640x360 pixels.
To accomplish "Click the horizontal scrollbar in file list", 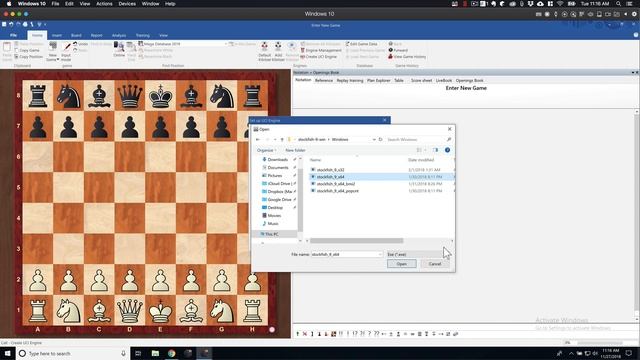I will point(356,241).
